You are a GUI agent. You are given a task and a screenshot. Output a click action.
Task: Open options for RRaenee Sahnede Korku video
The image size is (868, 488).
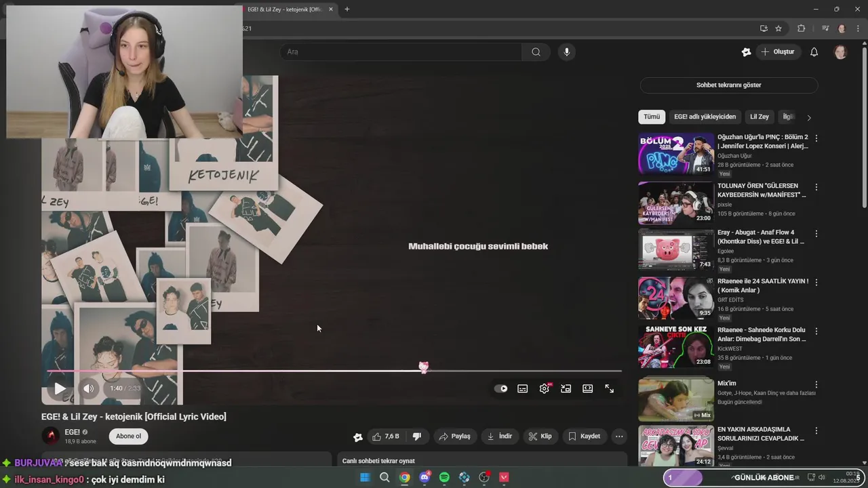click(x=816, y=331)
